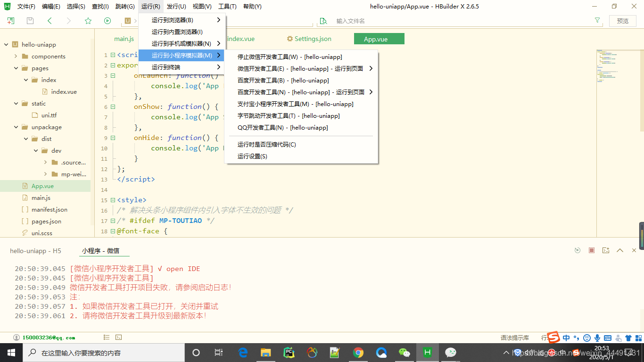Click the Task View icon in taskbar
The image size is (644, 362).
point(218,352)
